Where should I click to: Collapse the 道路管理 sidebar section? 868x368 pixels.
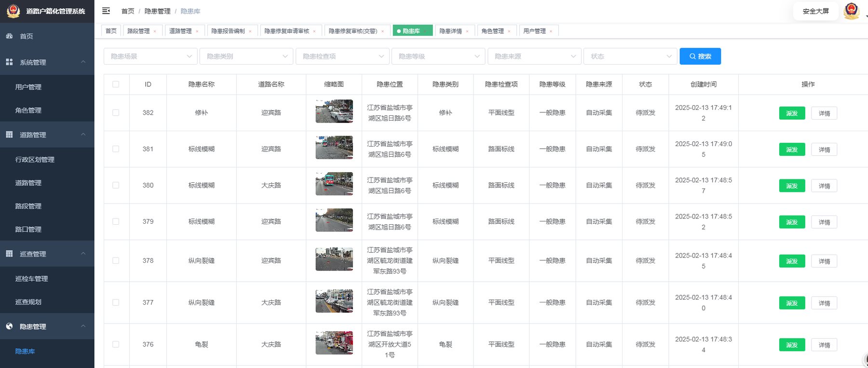click(83, 134)
